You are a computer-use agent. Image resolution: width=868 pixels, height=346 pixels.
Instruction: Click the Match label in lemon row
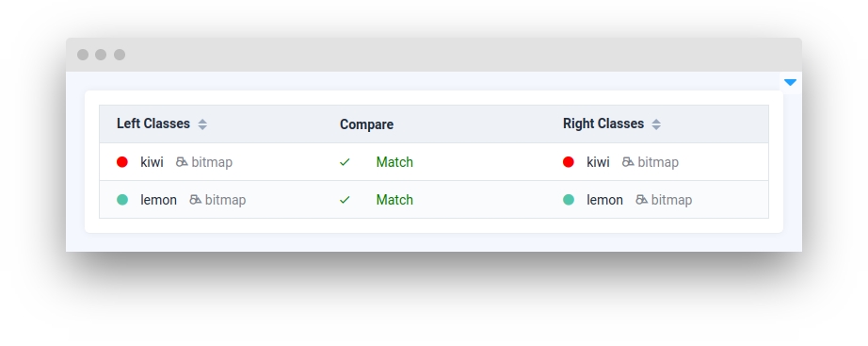394,200
